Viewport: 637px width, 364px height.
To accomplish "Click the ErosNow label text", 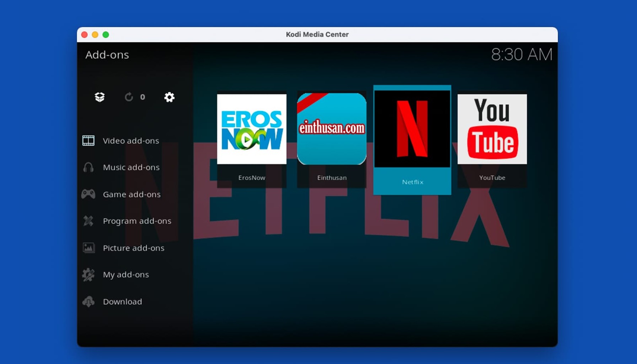I will pos(252,178).
